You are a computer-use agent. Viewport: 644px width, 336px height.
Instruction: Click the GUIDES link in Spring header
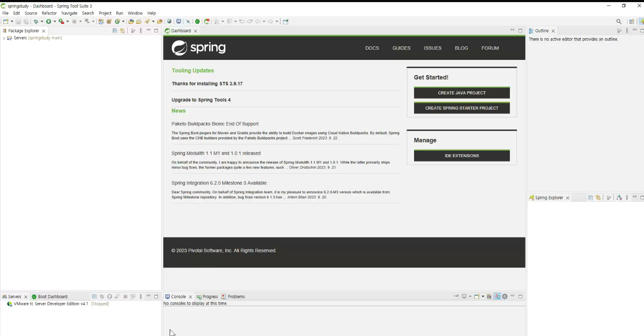click(401, 48)
